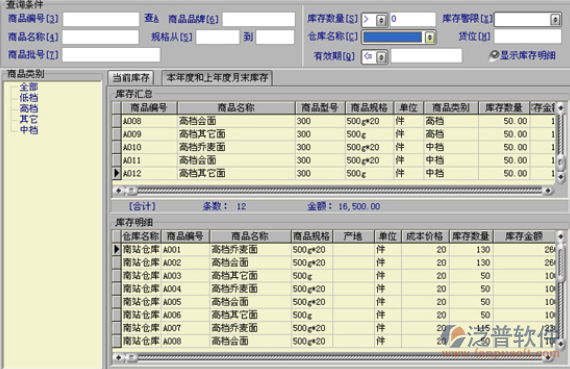Open the 库存数量 comparison operator dropdown
The image size is (570, 369).
pyautogui.click(x=381, y=20)
